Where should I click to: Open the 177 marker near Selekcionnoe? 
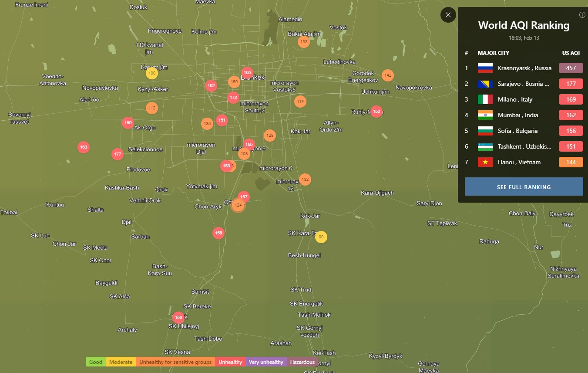click(118, 154)
